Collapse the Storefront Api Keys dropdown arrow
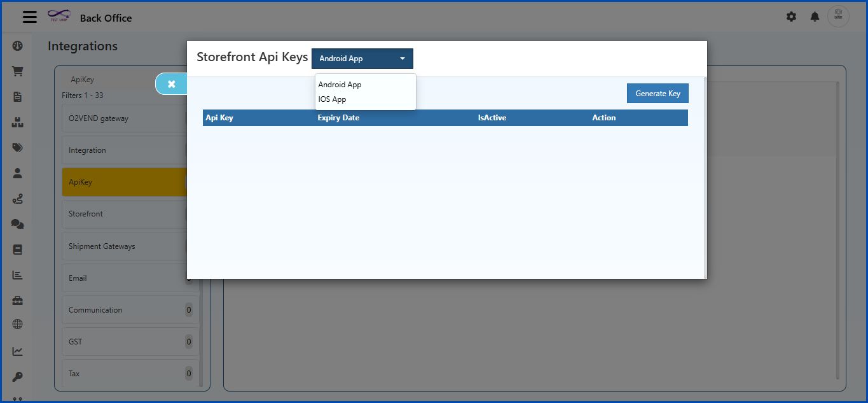Screen dimensions: 868x403 (402, 58)
